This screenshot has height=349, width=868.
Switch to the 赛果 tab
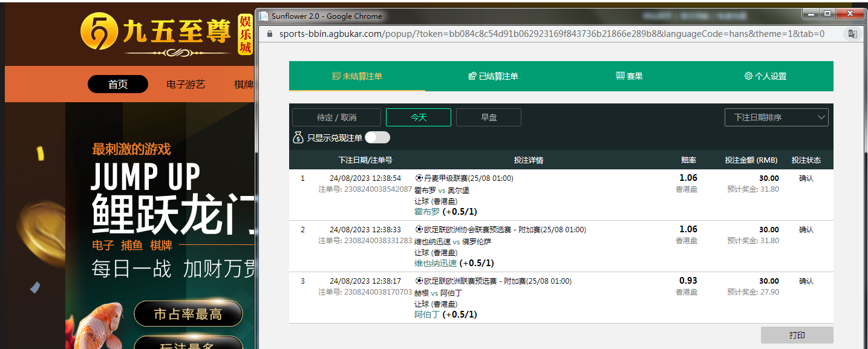(x=629, y=76)
